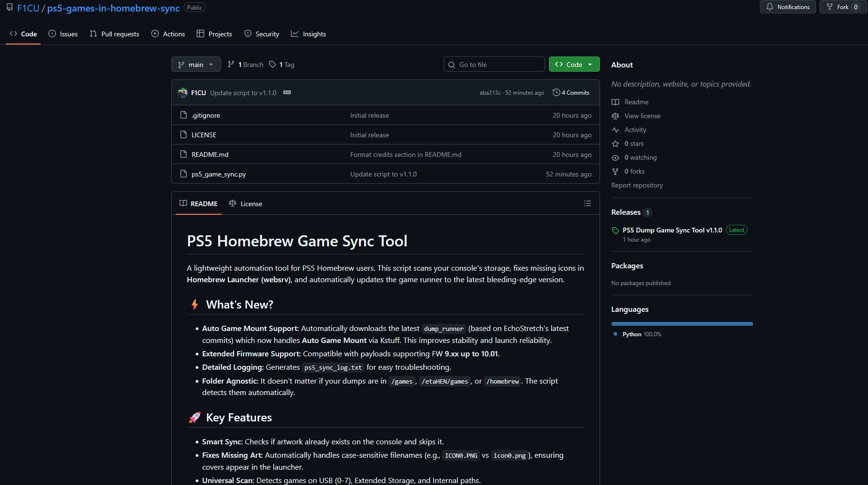Open 'Update script to v1.1.0' commit in file list
The image size is (868, 485).
click(x=383, y=174)
